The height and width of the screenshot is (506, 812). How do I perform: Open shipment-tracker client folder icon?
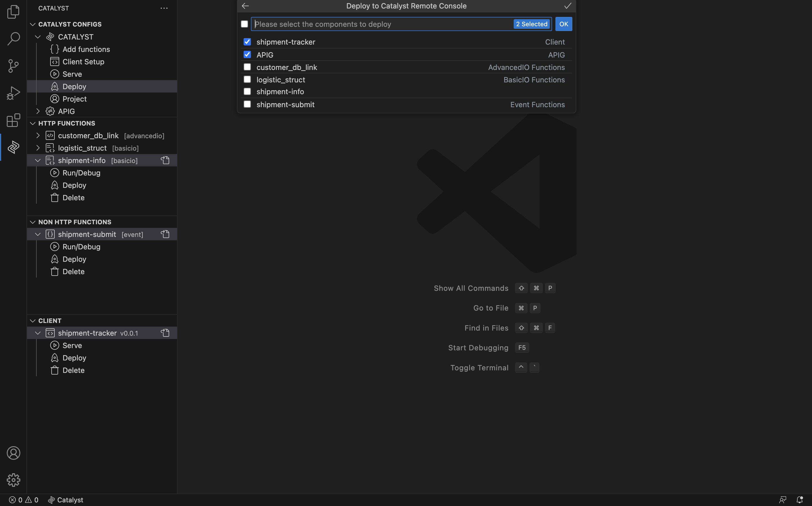pos(165,333)
